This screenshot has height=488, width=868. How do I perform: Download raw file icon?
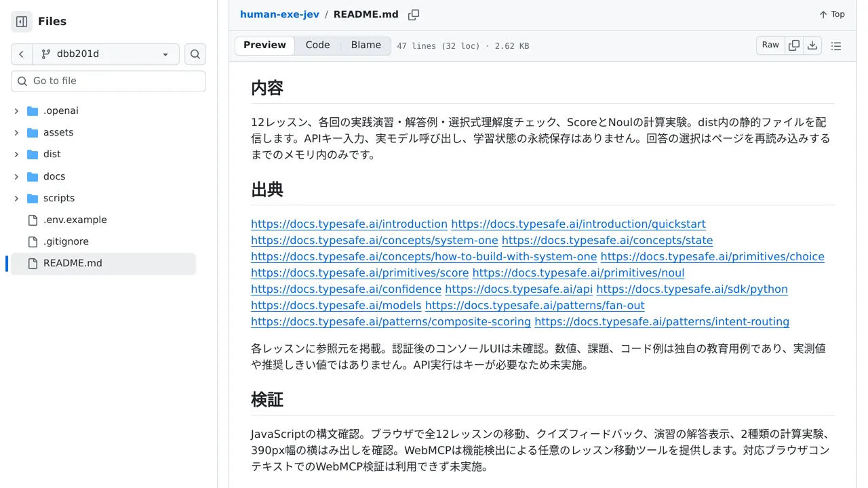tap(812, 45)
